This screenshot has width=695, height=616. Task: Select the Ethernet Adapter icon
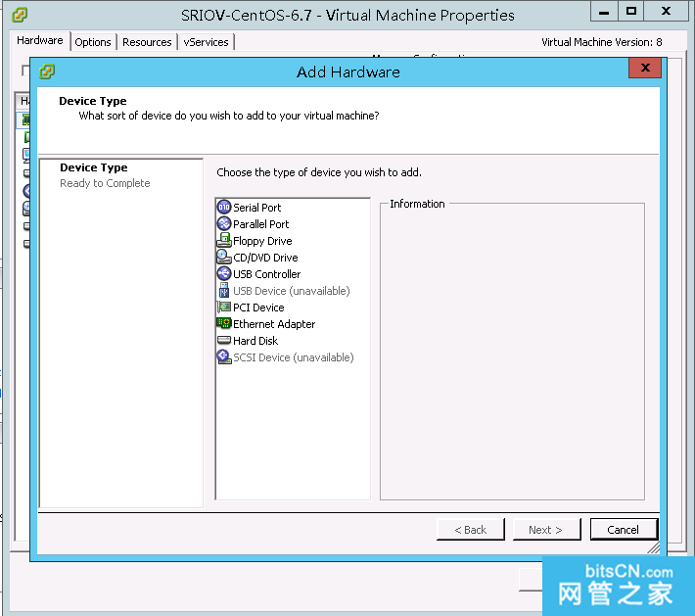tap(224, 323)
